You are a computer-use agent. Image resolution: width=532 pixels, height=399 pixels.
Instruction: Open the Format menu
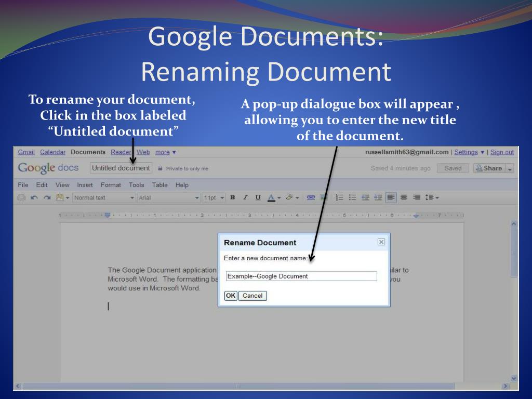point(111,185)
